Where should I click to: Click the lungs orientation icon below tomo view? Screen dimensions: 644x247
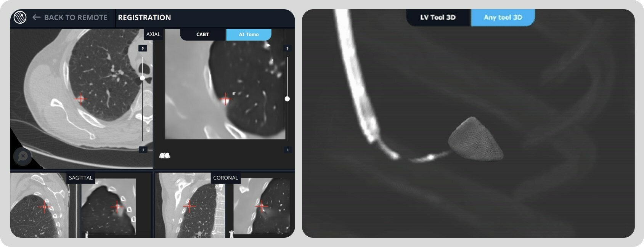pos(165,156)
